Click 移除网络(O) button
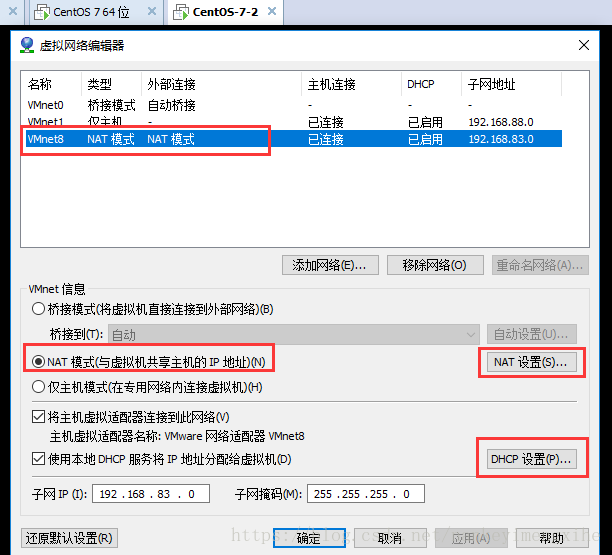The width and height of the screenshot is (612, 555). click(435, 265)
